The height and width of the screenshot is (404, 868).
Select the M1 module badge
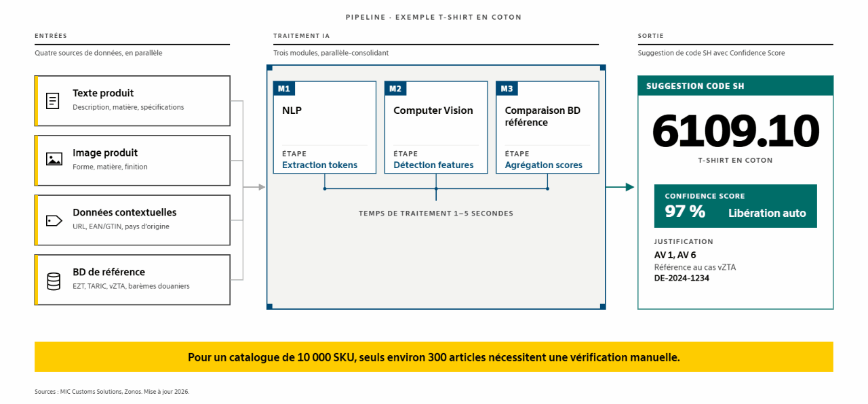coord(284,88)
